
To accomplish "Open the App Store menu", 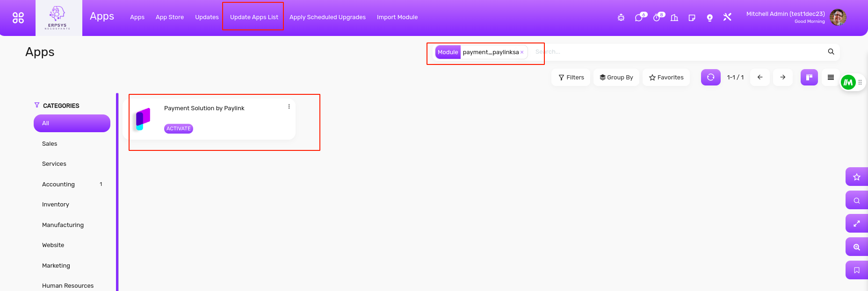I will point(170,17).
